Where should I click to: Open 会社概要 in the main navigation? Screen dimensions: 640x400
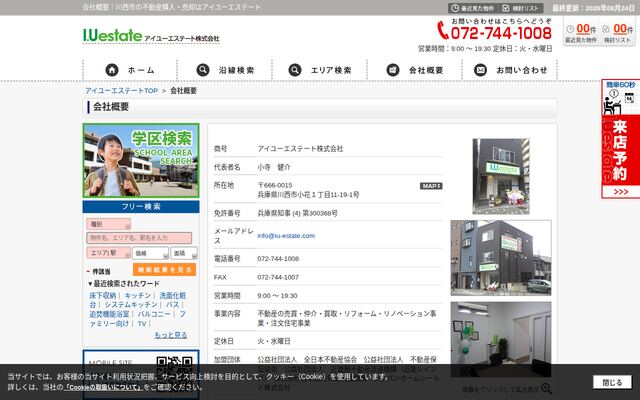pyautogui.click(x=415, y=70)
